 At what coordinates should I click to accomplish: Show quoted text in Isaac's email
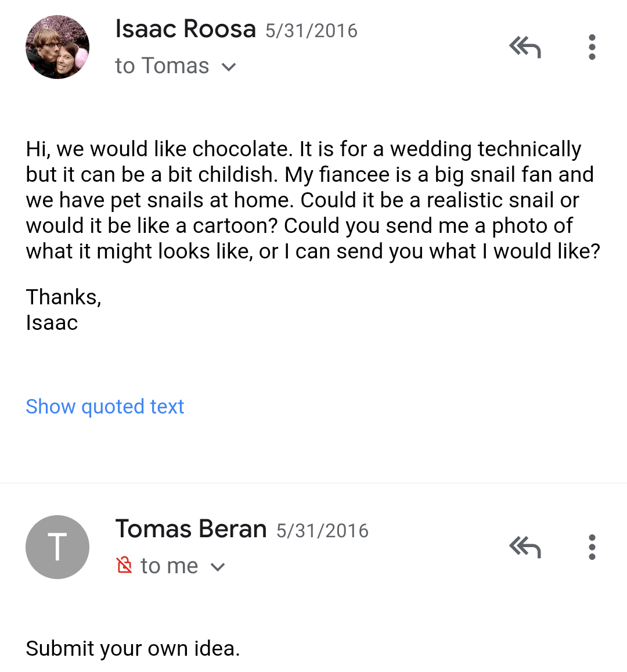[105, 407]
